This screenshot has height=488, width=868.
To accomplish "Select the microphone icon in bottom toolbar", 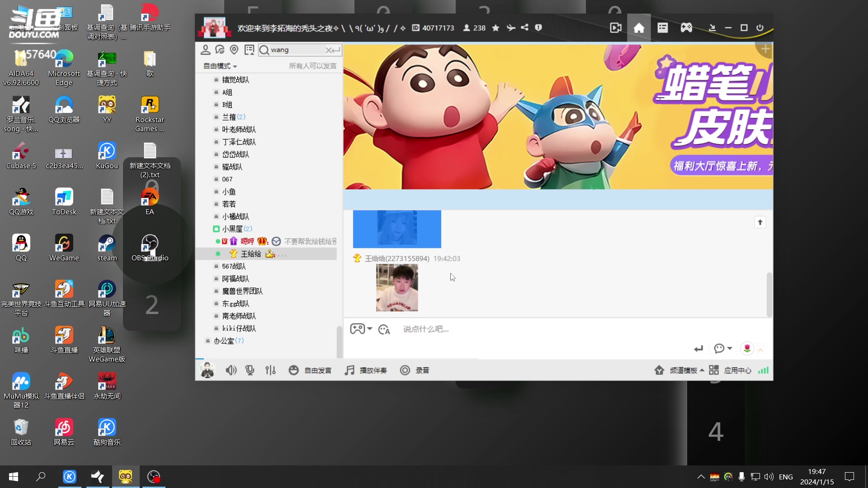I will tap(250, 370).
